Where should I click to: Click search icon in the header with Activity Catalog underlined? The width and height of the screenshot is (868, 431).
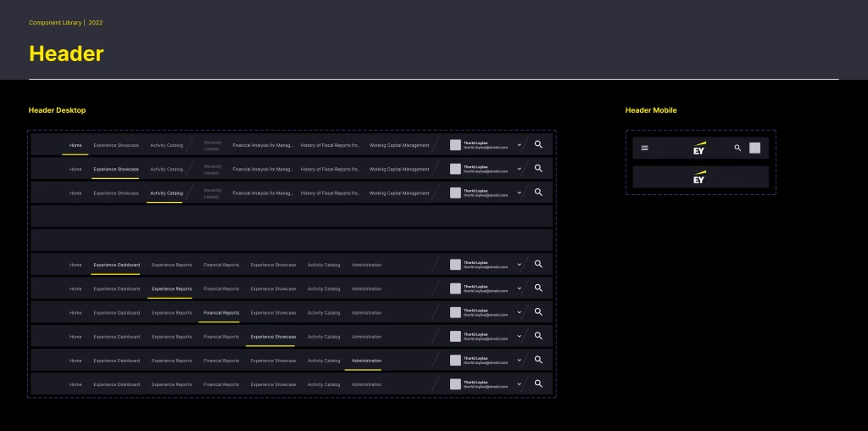click(x=538, y=193)
